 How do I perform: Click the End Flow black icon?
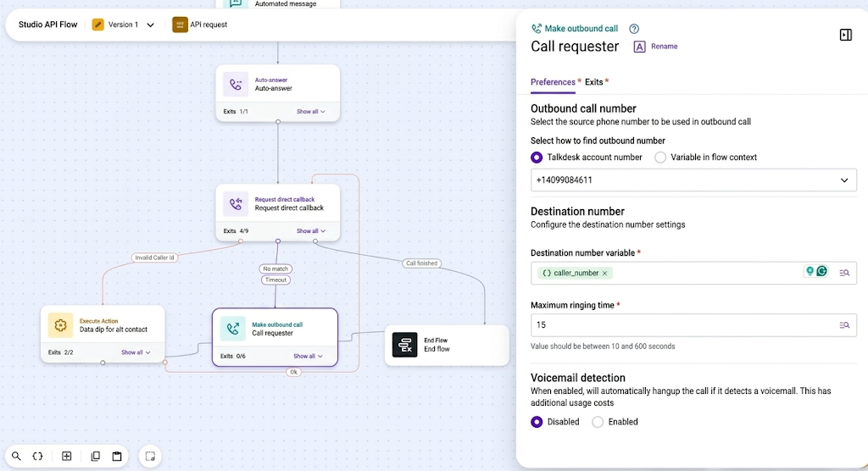point(404,344)
